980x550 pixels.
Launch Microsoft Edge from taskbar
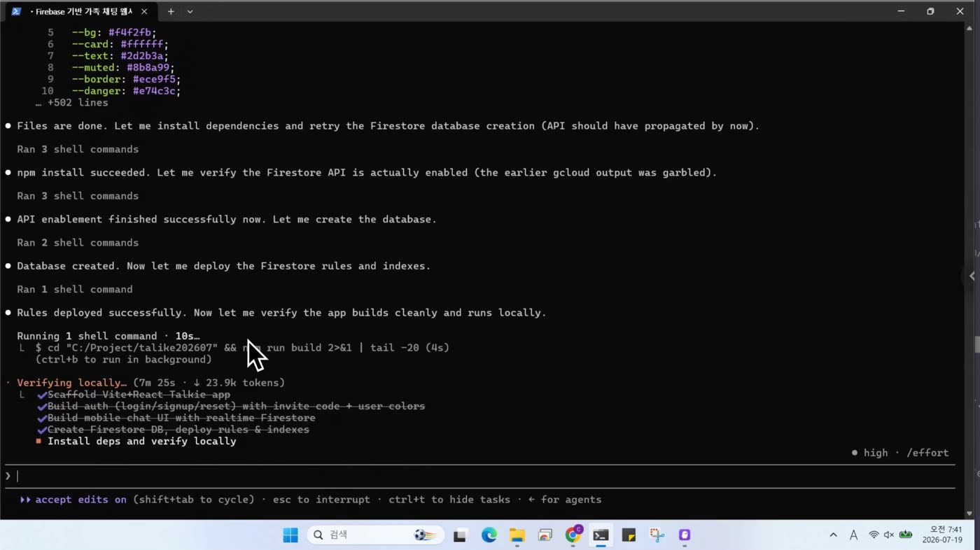coord(489,535)
